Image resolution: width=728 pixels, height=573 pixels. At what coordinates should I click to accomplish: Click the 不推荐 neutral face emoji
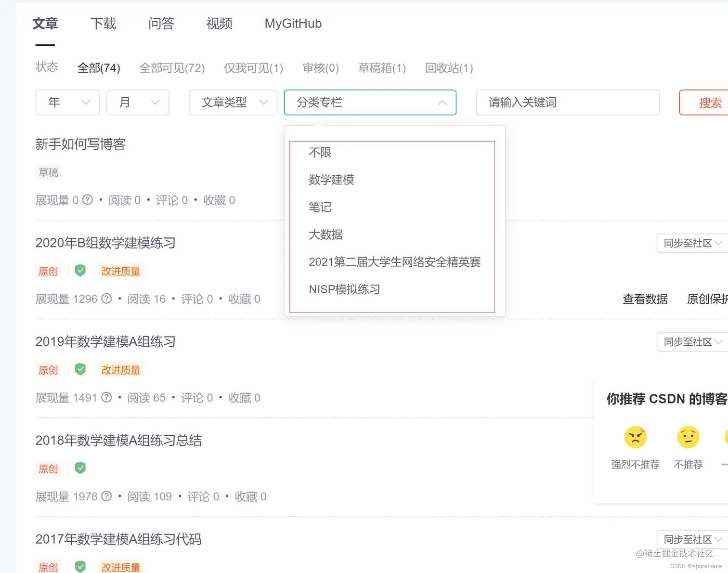coord(688,437)
